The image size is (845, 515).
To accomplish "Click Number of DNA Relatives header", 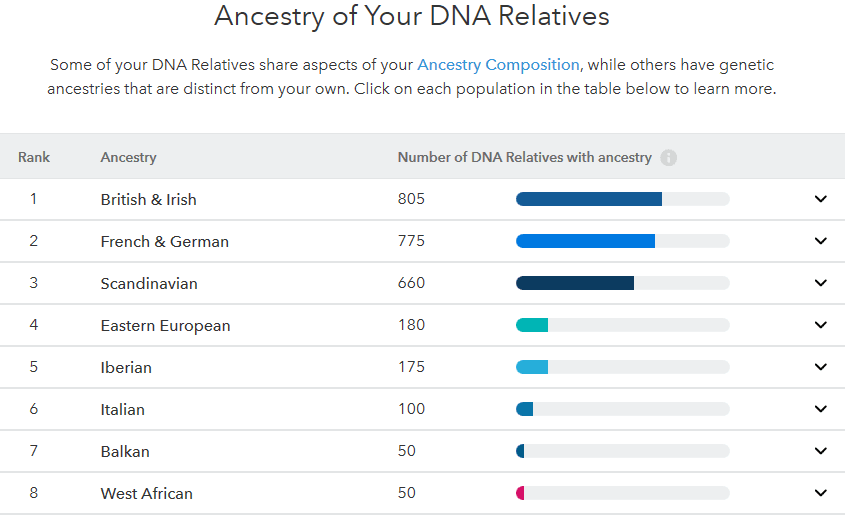I will click(x=524, y=157).
